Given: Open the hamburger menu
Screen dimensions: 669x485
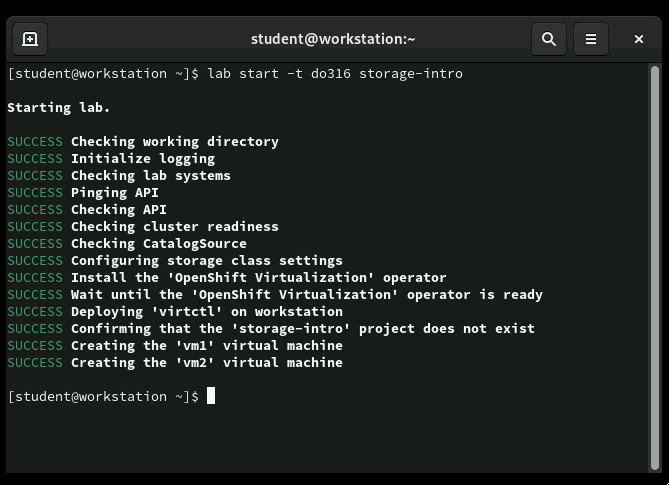Looking at the screenshot, I should pyautogui.click(x=591, y=39).
